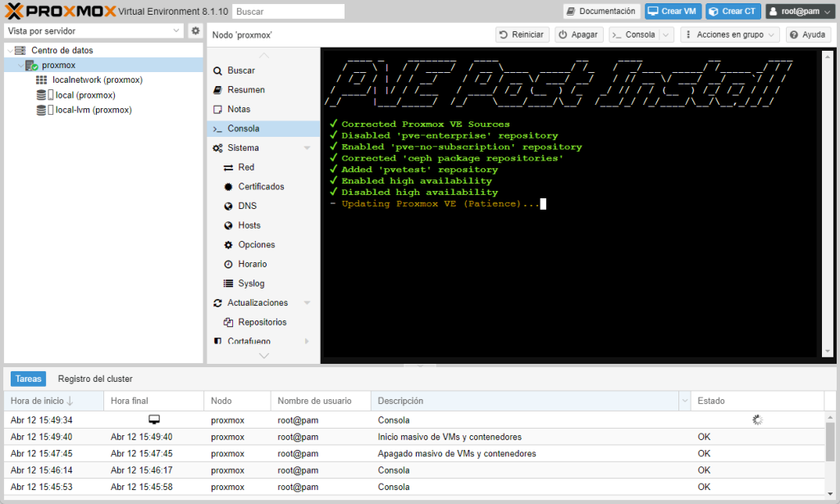Select local (proxmox) storage item
Viewport: 840px width, 504px height.
tap(85, 95)
